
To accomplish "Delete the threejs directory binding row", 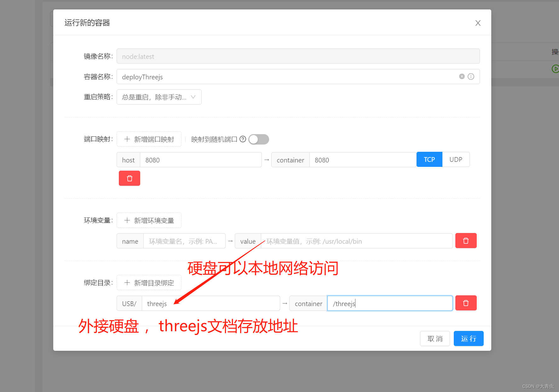I will (x=466, y=303).
